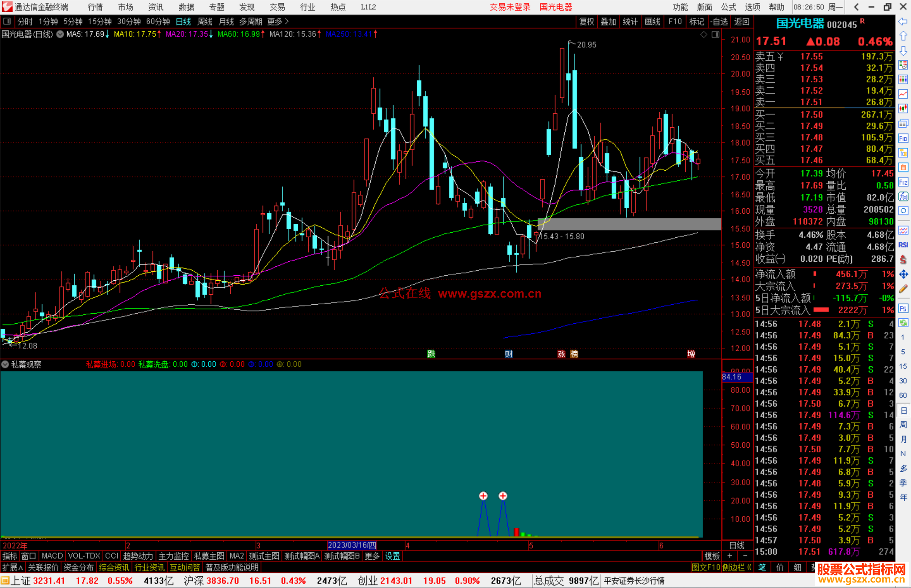Viewport: 911px width, 588px height.
Task: Select the pencil drawing tool icon
Action: 903,289
